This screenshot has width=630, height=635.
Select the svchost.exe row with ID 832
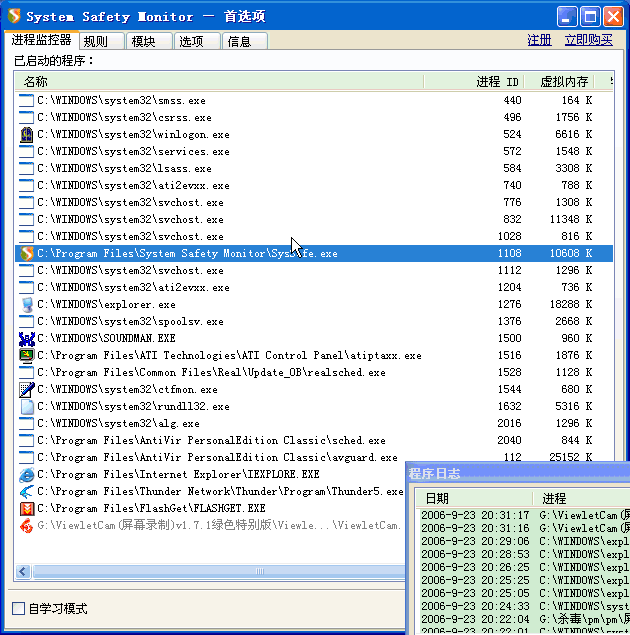(314, 219)
